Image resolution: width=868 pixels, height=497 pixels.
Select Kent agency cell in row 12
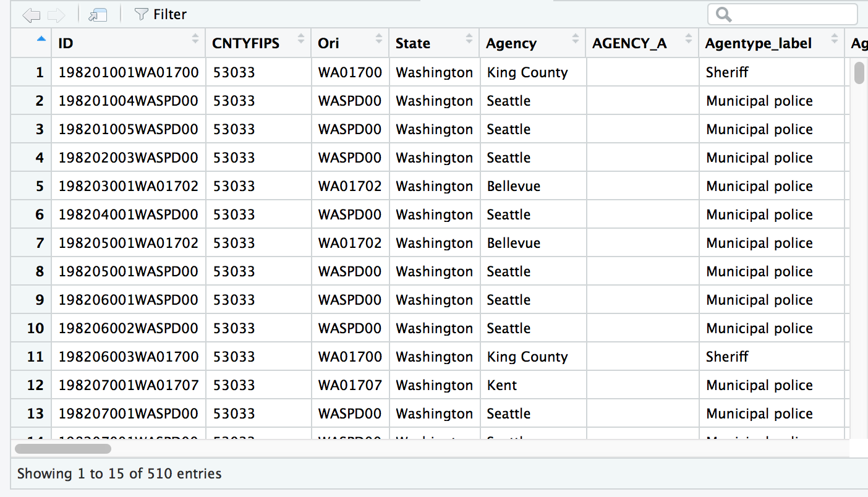(x=502, y=385)
